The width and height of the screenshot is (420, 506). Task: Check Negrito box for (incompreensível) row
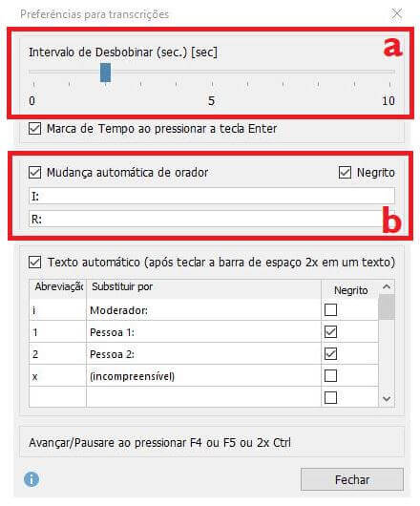330,375
